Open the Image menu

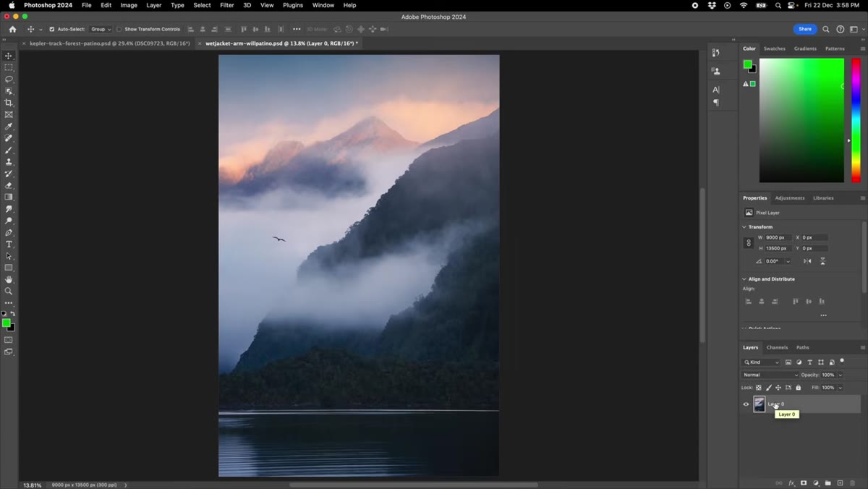coord(129,5)
